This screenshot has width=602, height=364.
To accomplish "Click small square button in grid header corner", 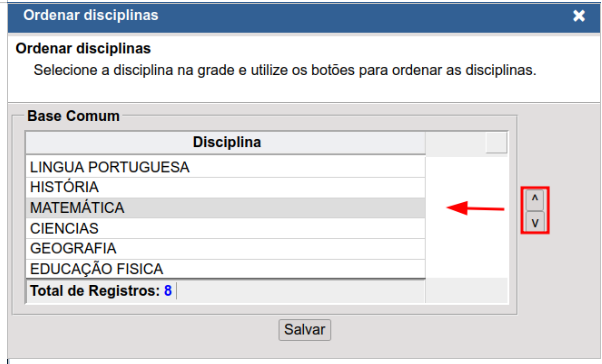I will point(496,142).
